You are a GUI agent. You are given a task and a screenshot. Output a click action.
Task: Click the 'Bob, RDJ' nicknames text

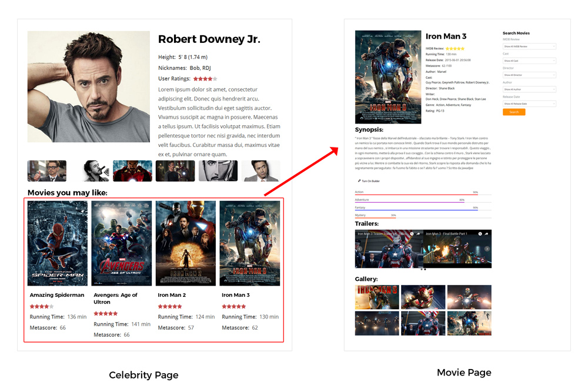coord(201,68)
